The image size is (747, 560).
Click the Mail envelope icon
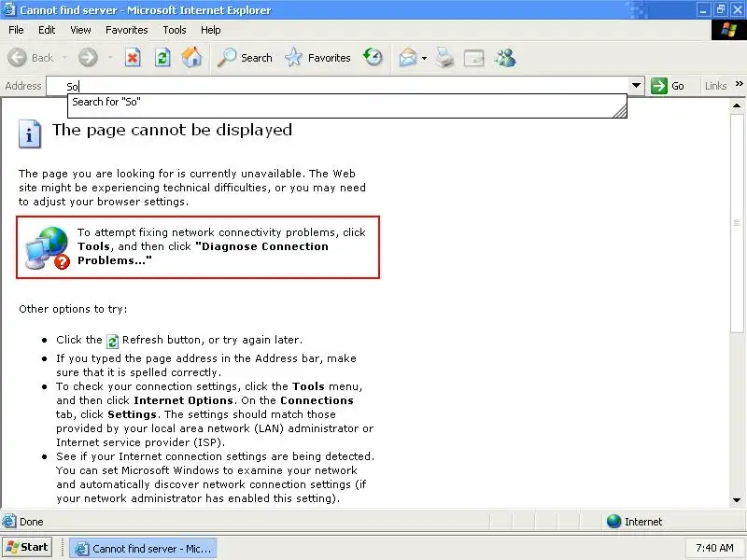[x=408, y=58]
